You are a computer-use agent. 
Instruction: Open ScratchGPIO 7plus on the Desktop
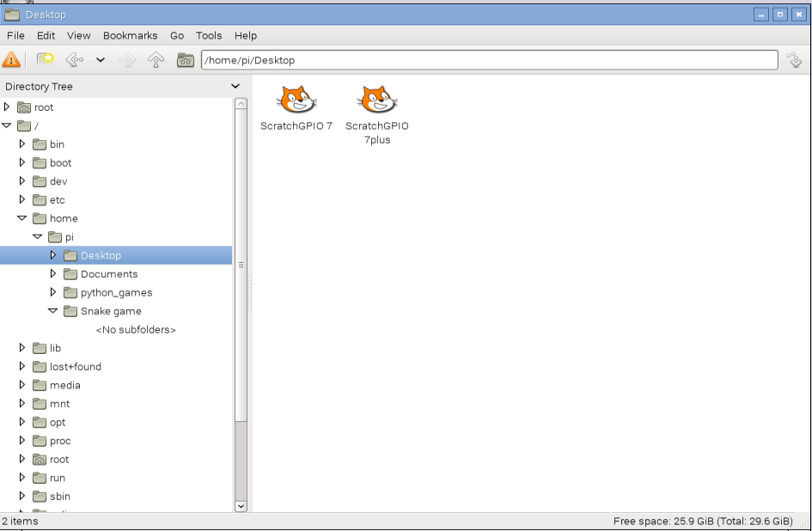coord(376,101)
